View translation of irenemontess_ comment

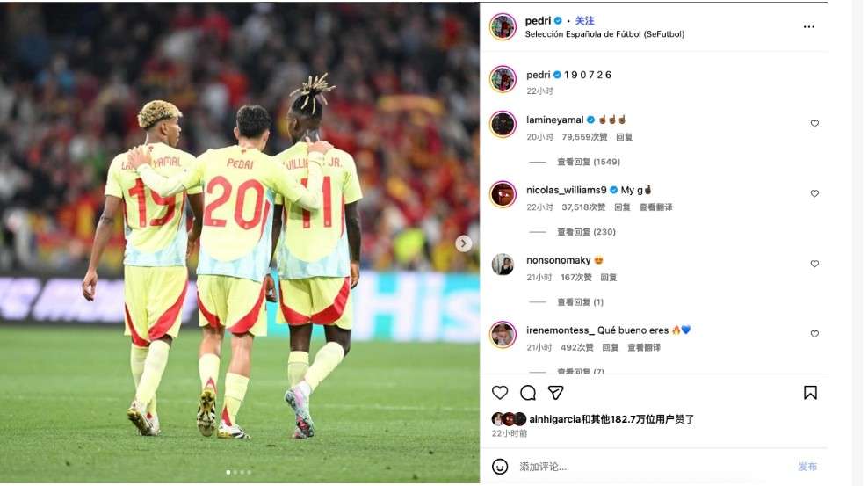tap(643, 348)
